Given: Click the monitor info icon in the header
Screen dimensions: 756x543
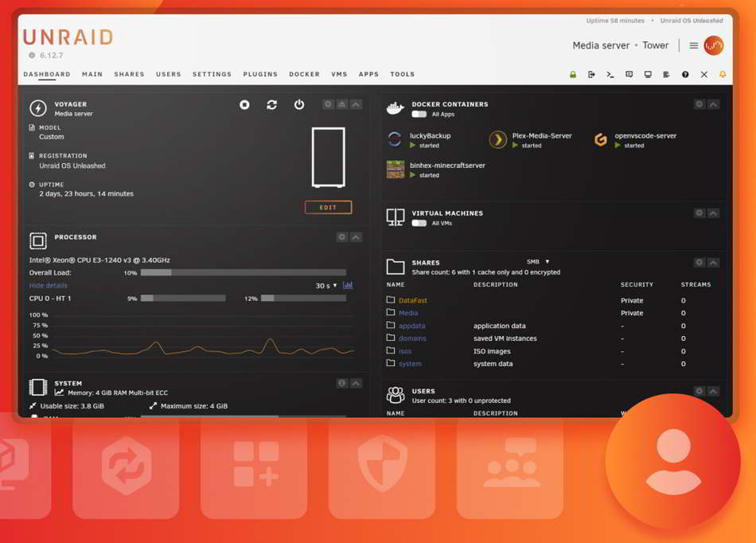Looking at the screenshot, I should pos(648,74).
